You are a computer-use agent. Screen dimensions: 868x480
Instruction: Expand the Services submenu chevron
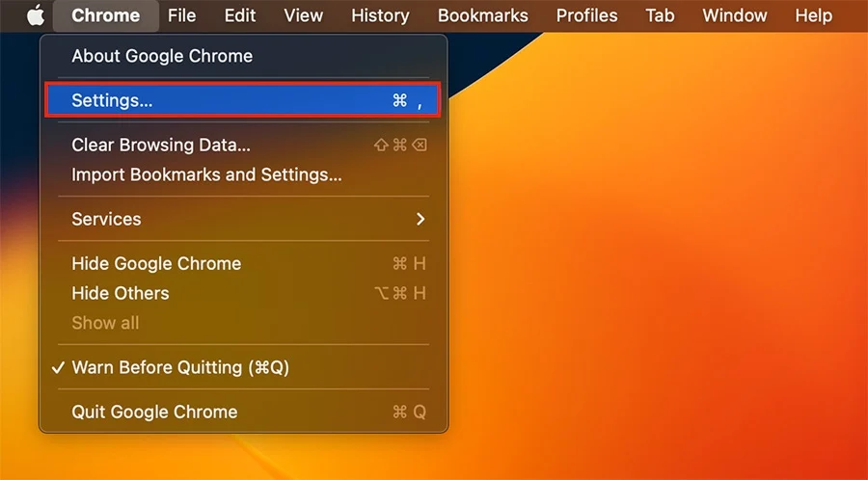(x=420, y=219)
